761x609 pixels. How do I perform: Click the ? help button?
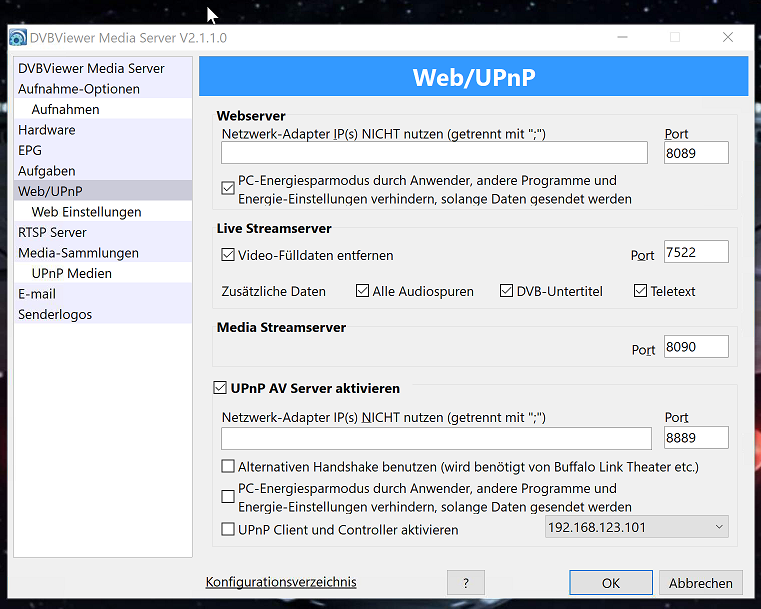[465, 582]
